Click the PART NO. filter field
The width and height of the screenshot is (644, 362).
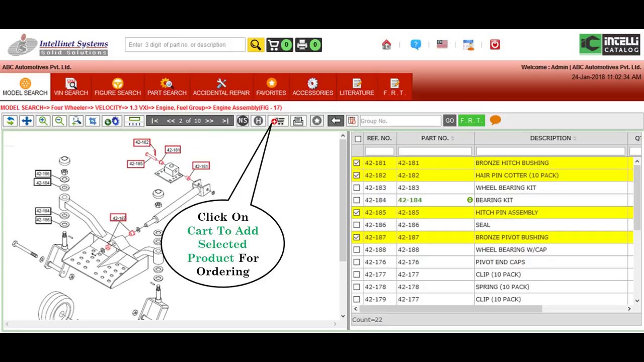435,151
